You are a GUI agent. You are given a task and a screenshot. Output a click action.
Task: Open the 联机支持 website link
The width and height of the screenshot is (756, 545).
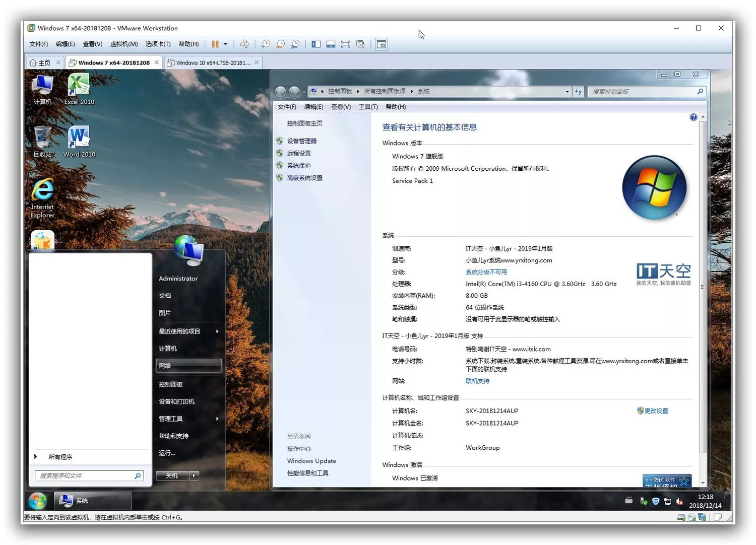pos(478,381)
